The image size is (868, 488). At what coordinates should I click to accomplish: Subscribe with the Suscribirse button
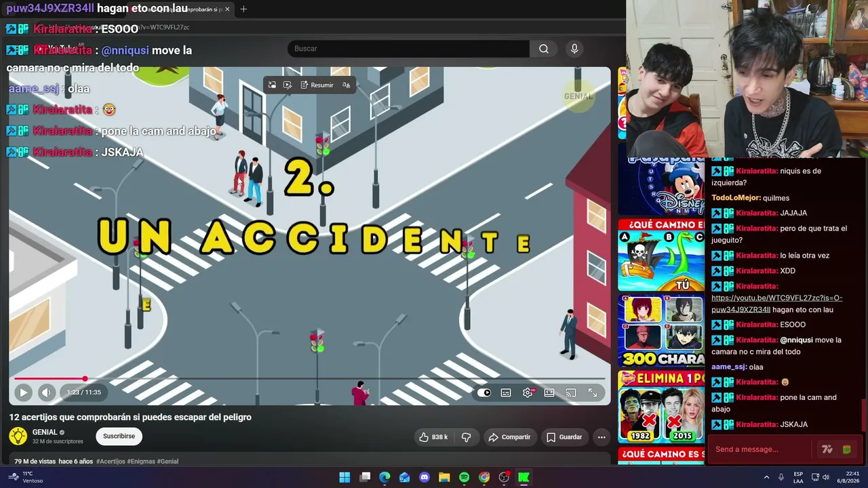[x=119, y=436]
